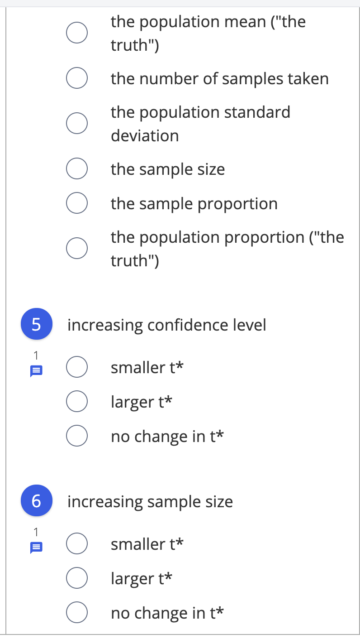Open the comment icon for question 6
Image resolution: width=360 pixels, height=644 pixels.
[36, 547]
